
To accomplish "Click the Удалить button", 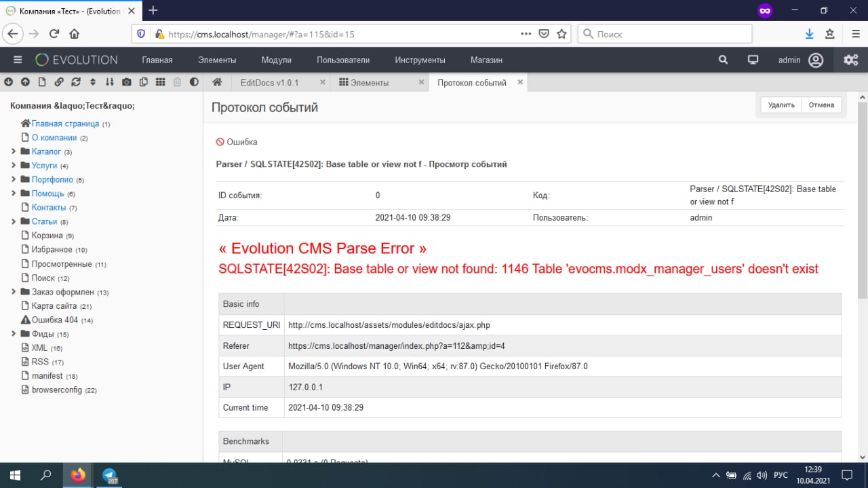I will 781,105.
